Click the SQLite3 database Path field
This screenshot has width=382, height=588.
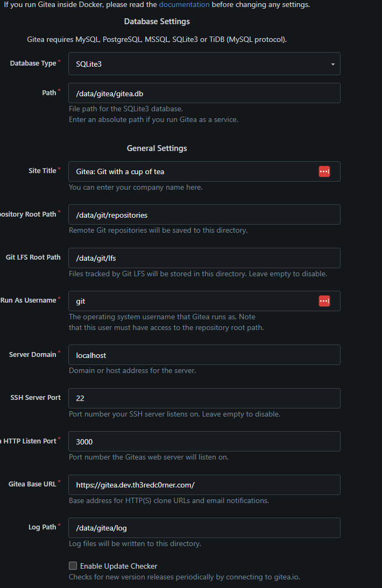pos(204,94)
